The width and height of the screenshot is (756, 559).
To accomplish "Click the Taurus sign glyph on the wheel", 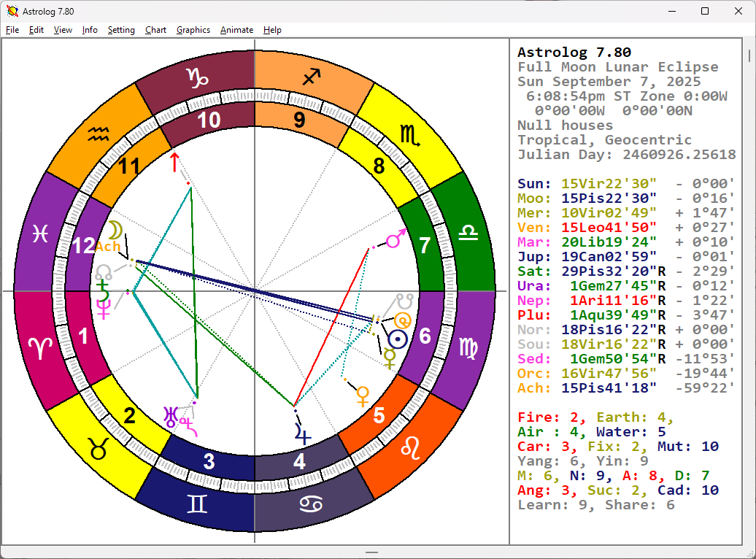I will coord(99,449).
